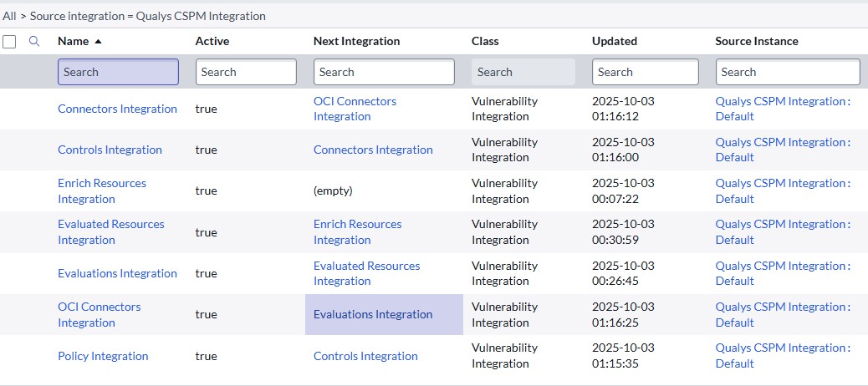The width and height of the screenshot is (868, 386).
Task: Focus the Updated column search field
Action: 645,72
